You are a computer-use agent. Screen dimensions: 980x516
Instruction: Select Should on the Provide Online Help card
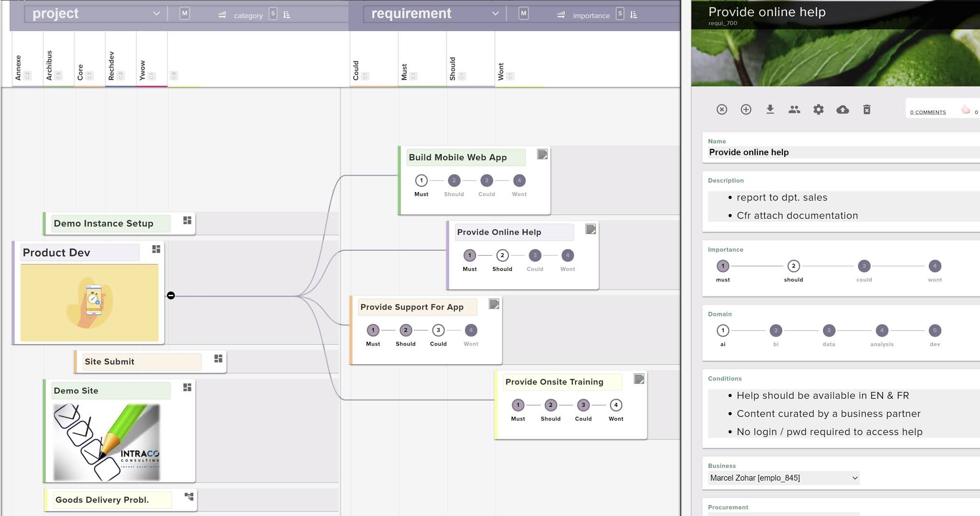click(x=502, y=256)
